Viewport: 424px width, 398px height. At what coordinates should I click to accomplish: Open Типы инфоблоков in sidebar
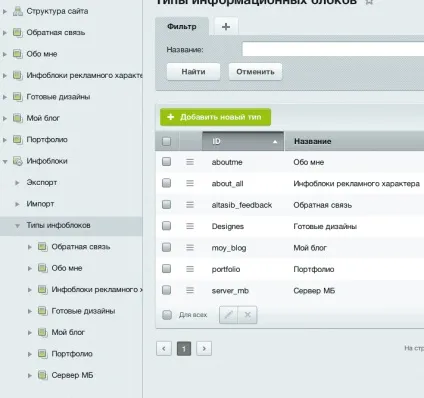[x=58, y=225]
